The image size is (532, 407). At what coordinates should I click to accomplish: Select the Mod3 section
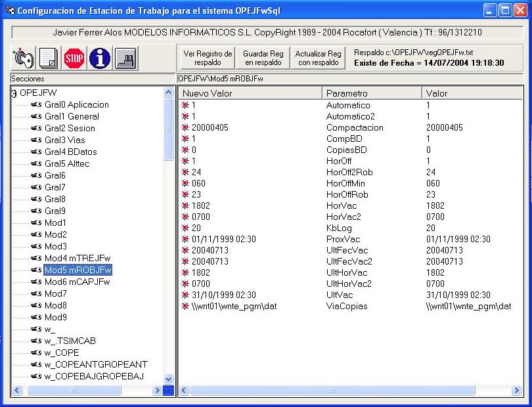56,246
